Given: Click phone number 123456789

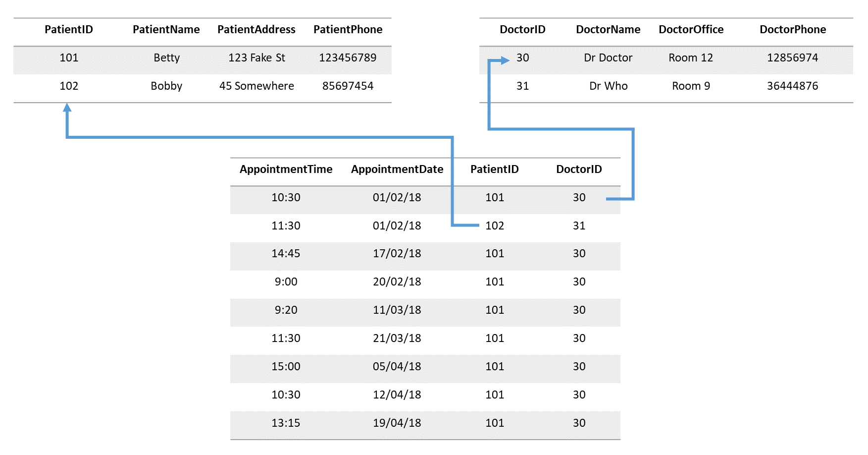Looking at the screenshot, I should [x=348, y=58].
